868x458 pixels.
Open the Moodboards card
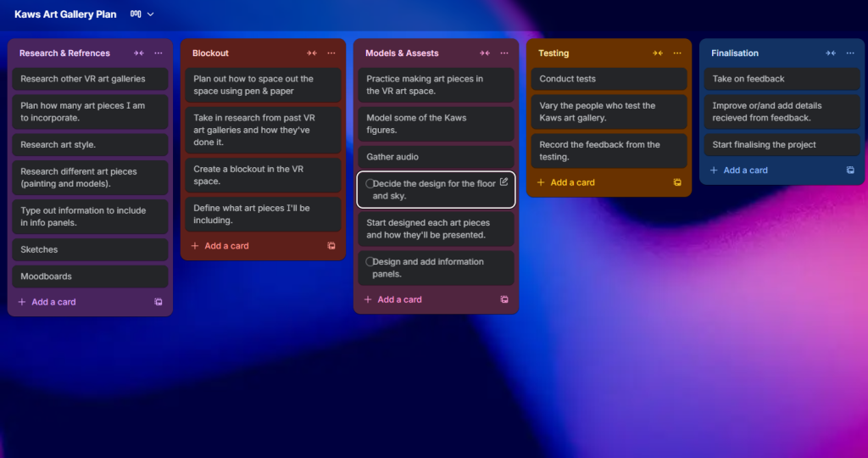(90, 276)
